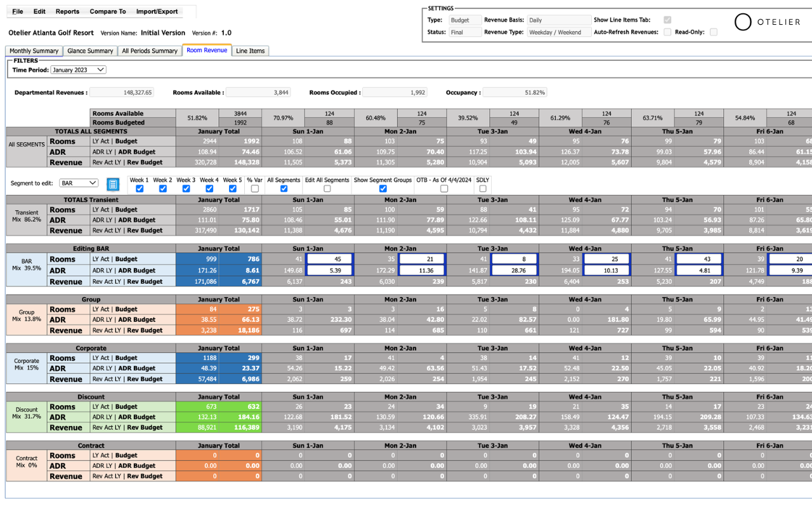This screenshot has height=508, width=812.
Task: Click Corporate January Total ADR budget 23.37
Action: click(240, 368)
